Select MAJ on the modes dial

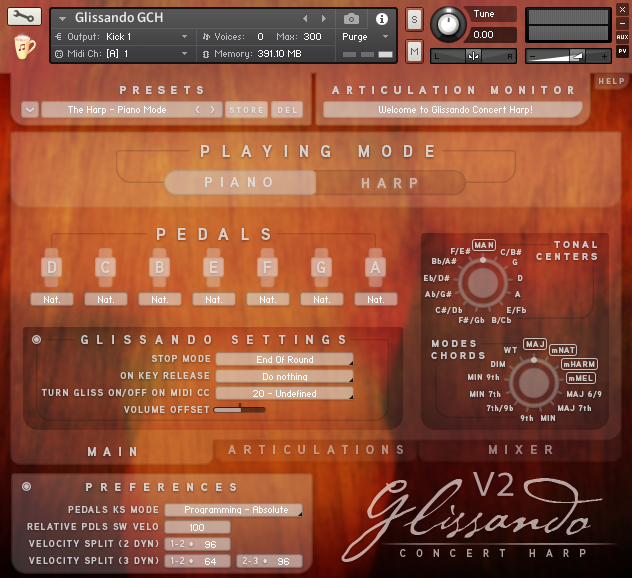pyautogui.click(x=535, y=344)
